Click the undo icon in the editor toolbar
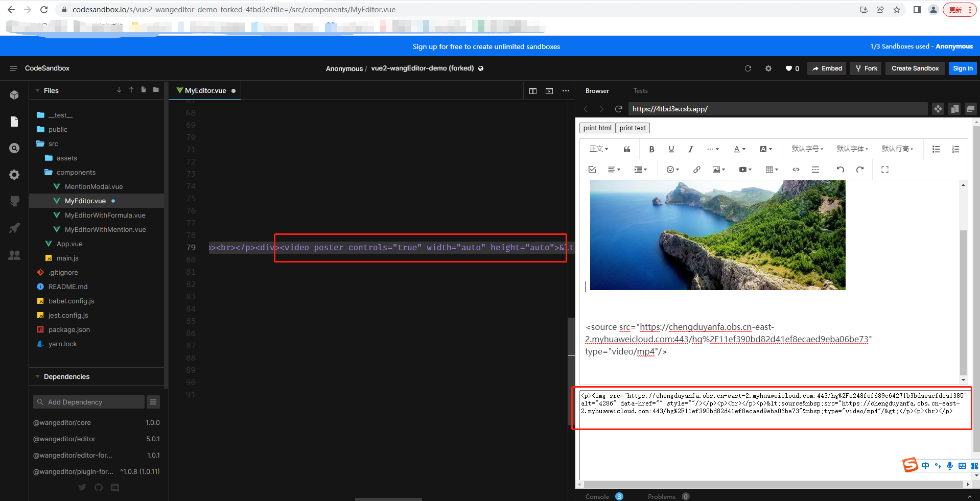 click(x=840, y=169)
